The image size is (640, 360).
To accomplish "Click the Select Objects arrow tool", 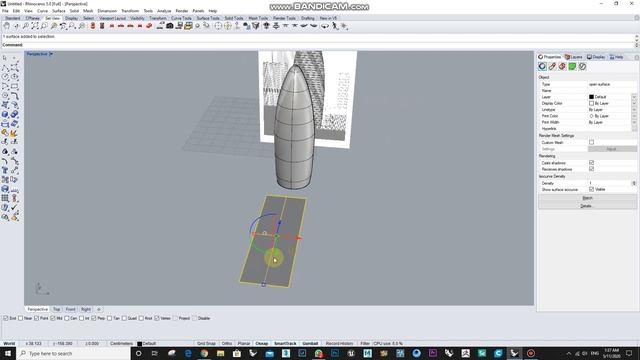I will click(5, 58).
